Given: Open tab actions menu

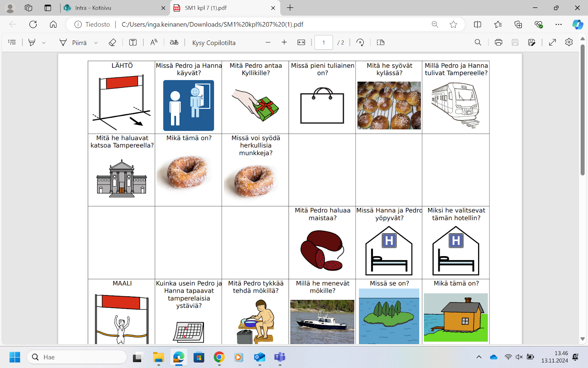Looking at the screenshot, I should click(x=48, y=8).
